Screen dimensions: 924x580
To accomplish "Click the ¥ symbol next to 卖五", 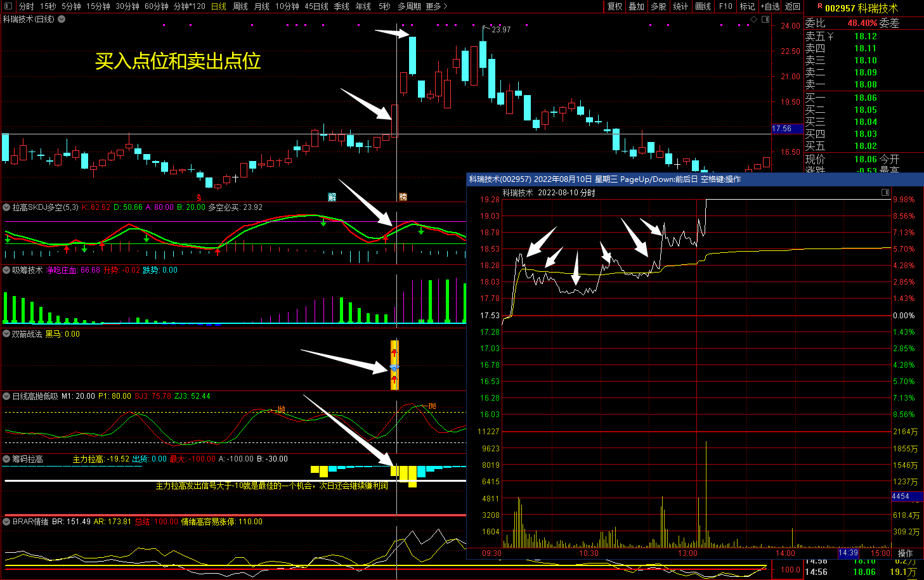I will (830, 37).
